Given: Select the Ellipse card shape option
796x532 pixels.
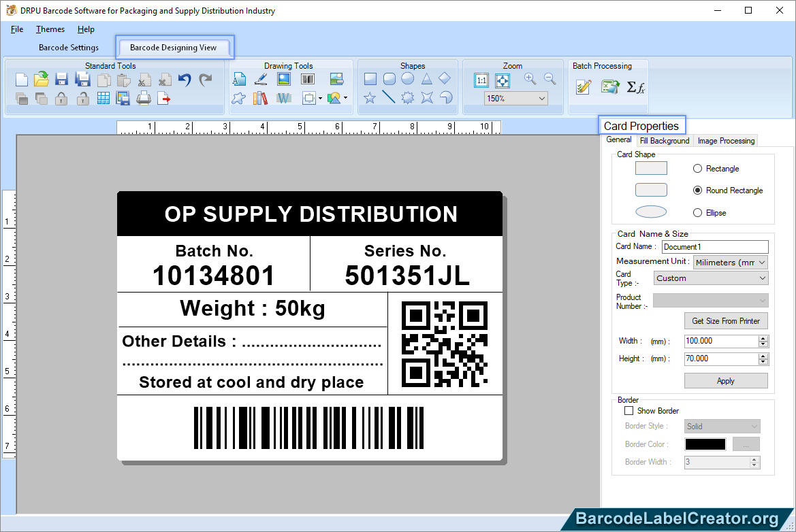Looking at the screenshot, I should click(x=697, y=212).
